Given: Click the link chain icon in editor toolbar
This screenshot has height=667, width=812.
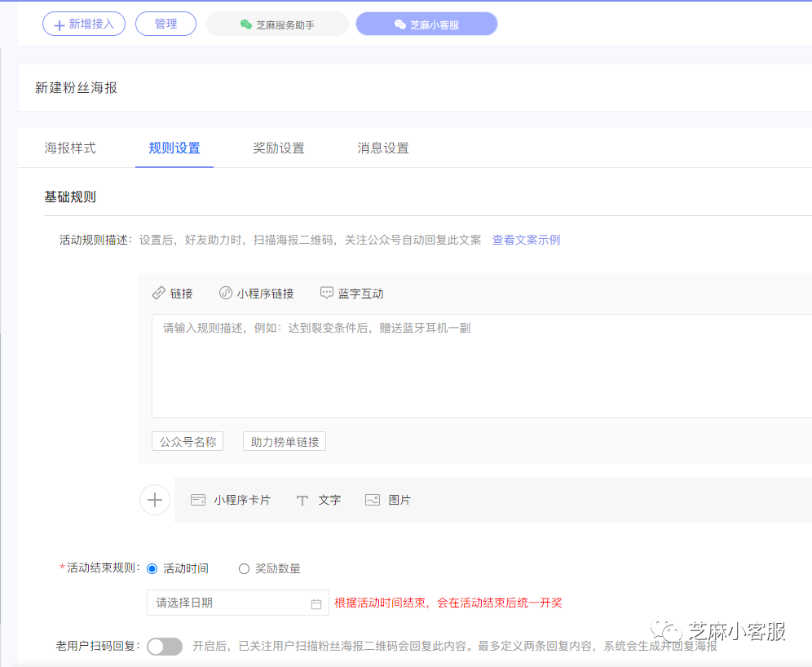Looking at the screenshot, I should [159, 294].
